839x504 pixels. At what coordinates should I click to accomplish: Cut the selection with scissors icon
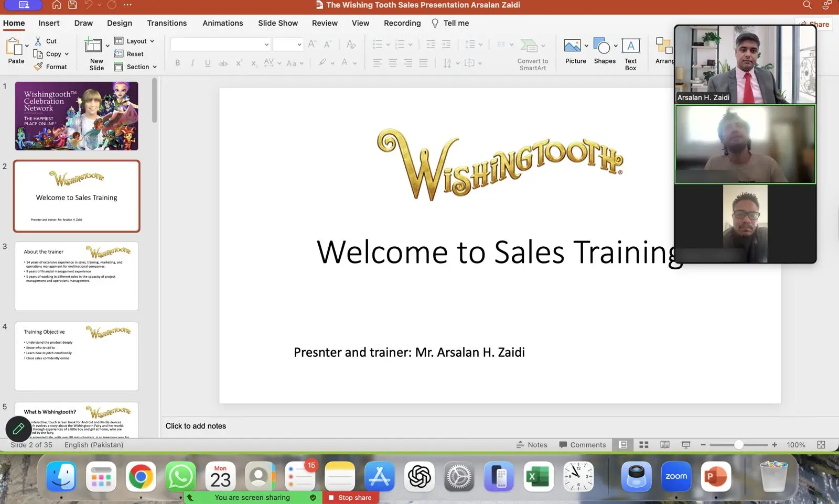38,41
